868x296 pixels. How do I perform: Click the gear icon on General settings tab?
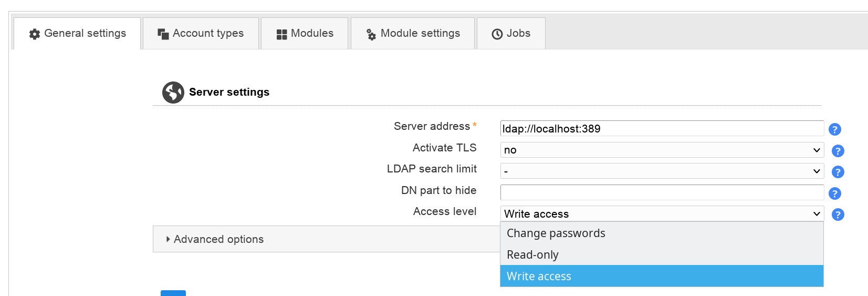[35, 34]
